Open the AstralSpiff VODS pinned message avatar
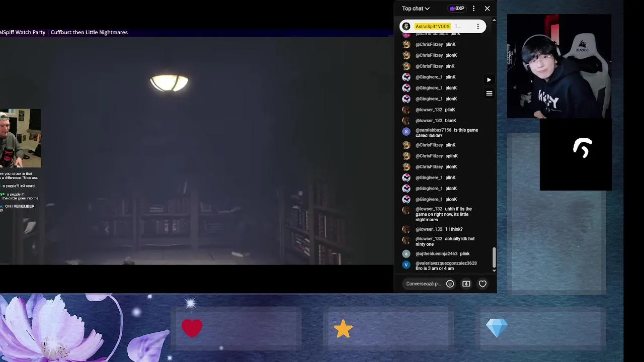 point(407,26)
